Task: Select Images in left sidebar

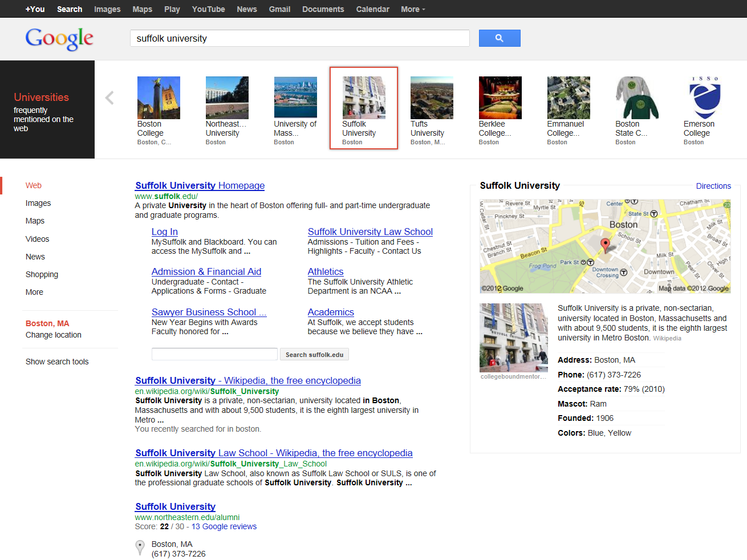Action: (38, 203)
